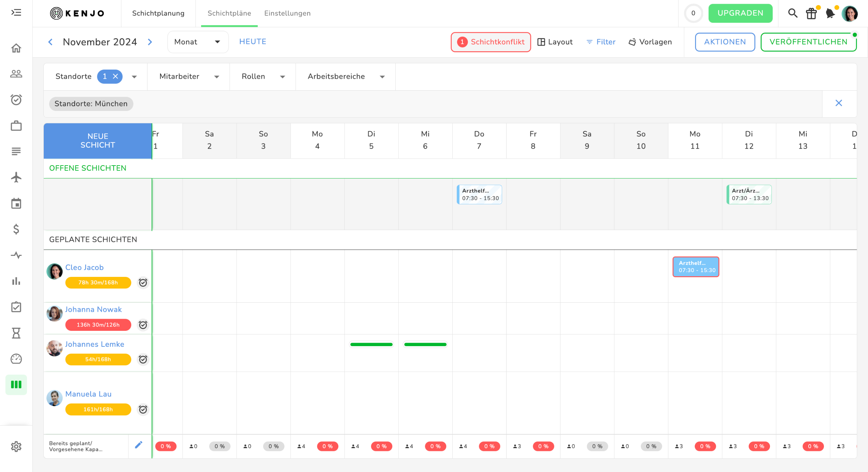
Task: Open the airplane time-off sidebar icon
Action: point(16,177)
